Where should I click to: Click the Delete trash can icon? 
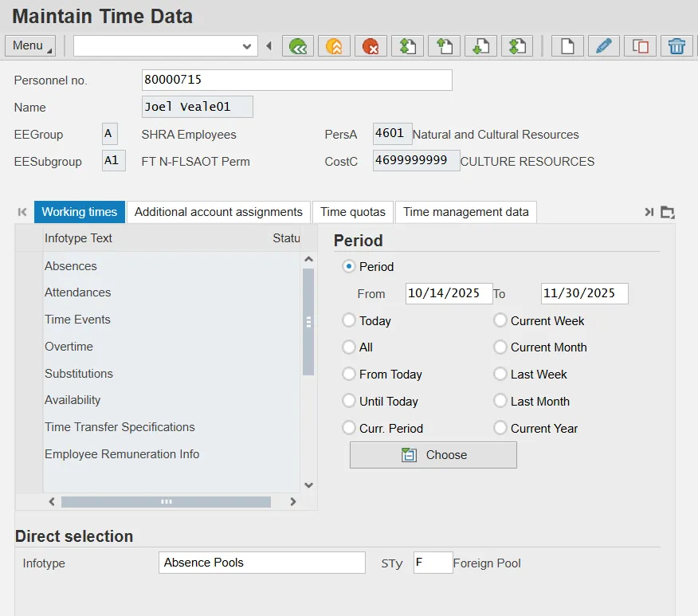(x=676, y=46)
